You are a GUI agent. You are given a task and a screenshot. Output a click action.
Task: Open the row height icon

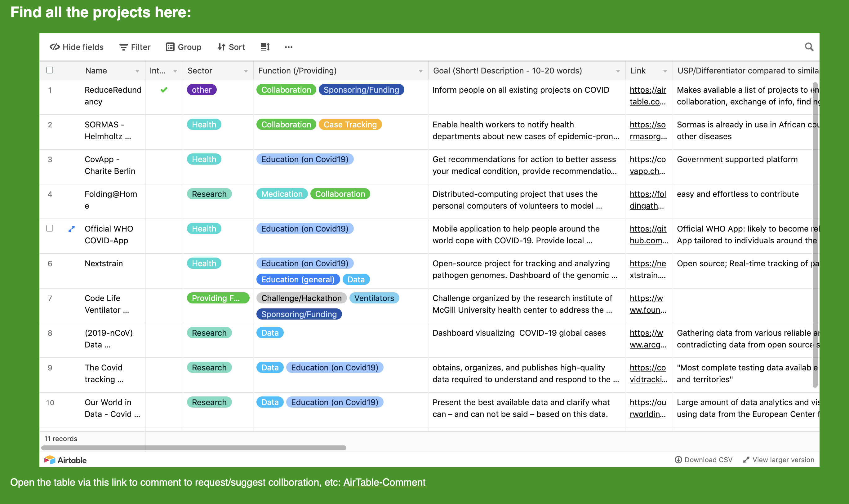[x=265, y=47]
